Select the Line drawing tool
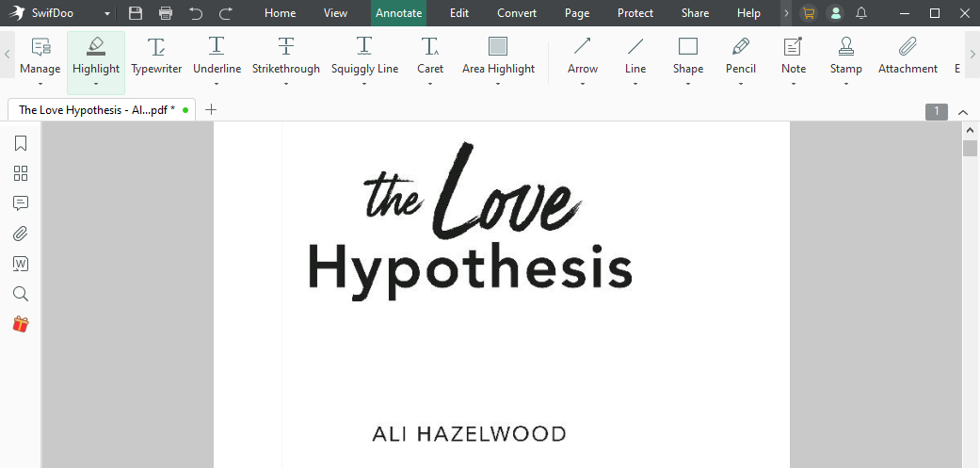980x468 pixels. click(635, 56)
